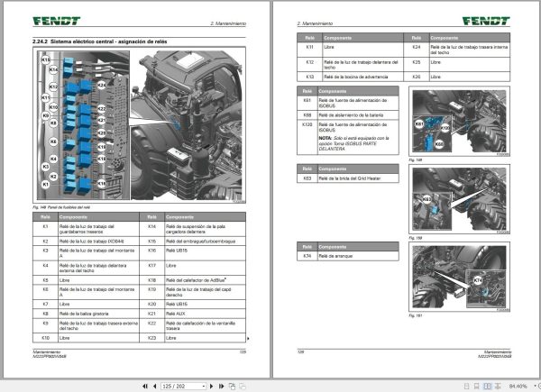Click the K8 beacon relay cell
541x392 pixels.
[98, 314]
